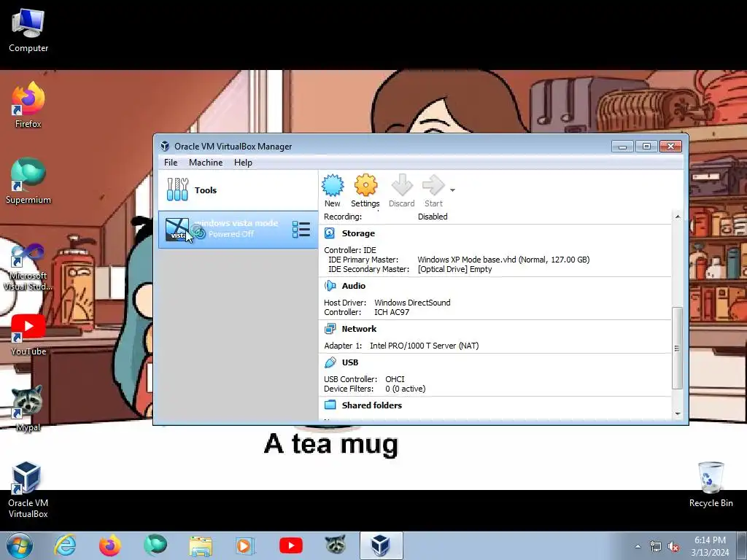Minimize the VirtualBox Manager window

tap(622, 147)
